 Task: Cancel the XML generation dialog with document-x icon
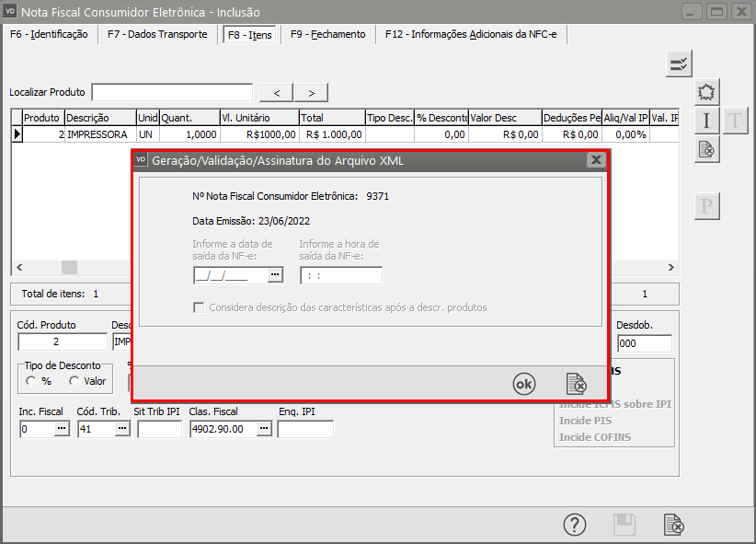(576, 384)
